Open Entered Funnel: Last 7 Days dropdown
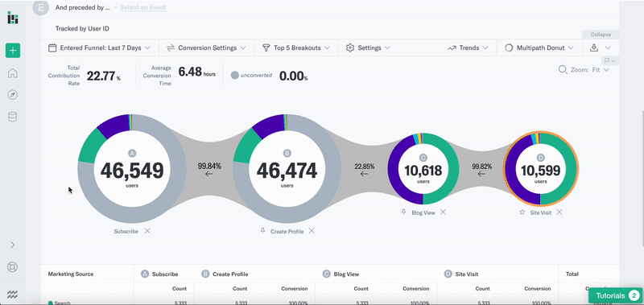This screenshot has width=644, height=305. [x=99, y=48]
